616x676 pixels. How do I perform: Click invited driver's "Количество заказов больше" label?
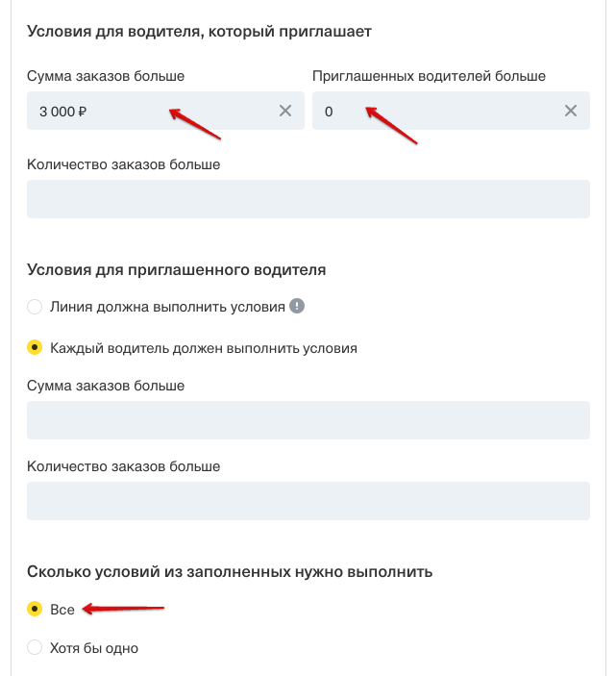pos(123,466)
